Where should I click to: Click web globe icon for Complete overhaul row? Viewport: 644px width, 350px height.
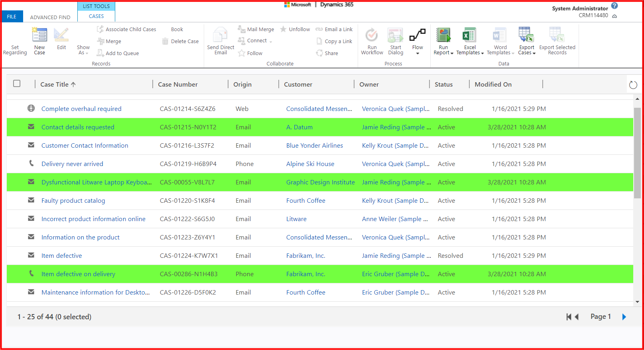31,108
